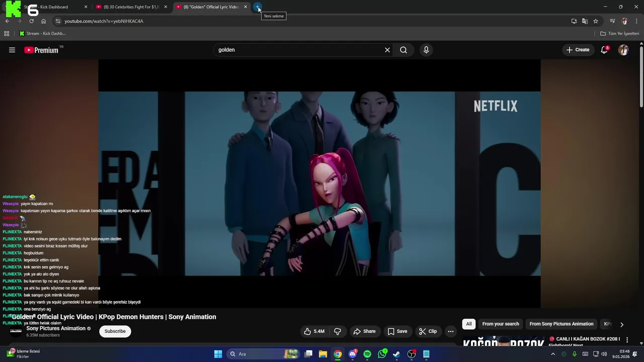The width and height of the screenshot is (644, 362).
Task: Open the YouTube guide hamburger menu
Action: click(x=12, y=50)
